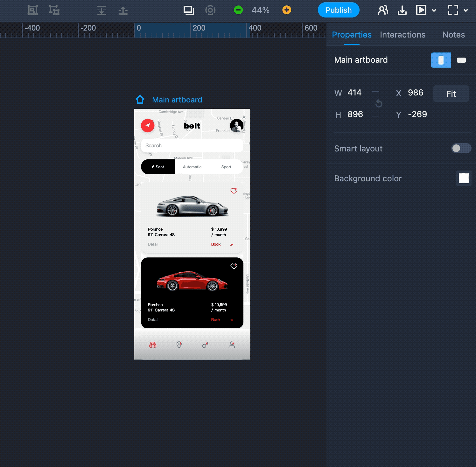Click the fullscreen icon
This screenshot has height=467, width=476.
[x=453, y=10]
